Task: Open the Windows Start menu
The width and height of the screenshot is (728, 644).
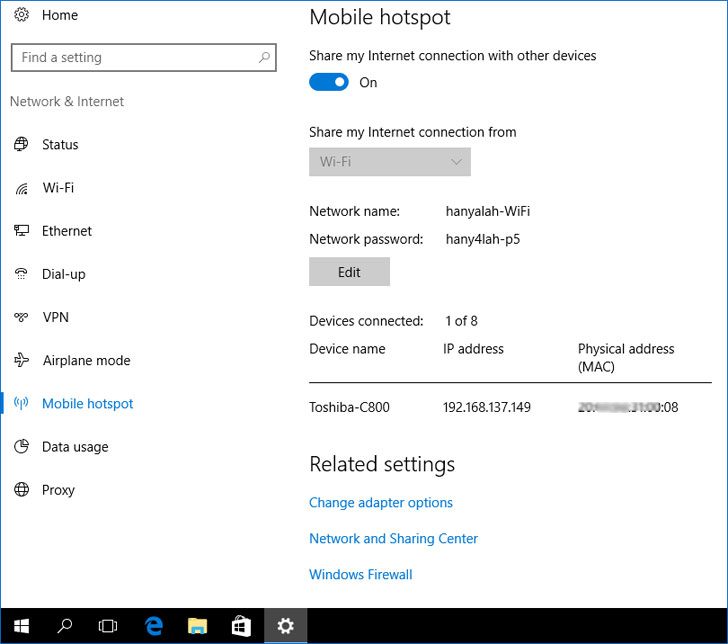Action: click(21, 626)
